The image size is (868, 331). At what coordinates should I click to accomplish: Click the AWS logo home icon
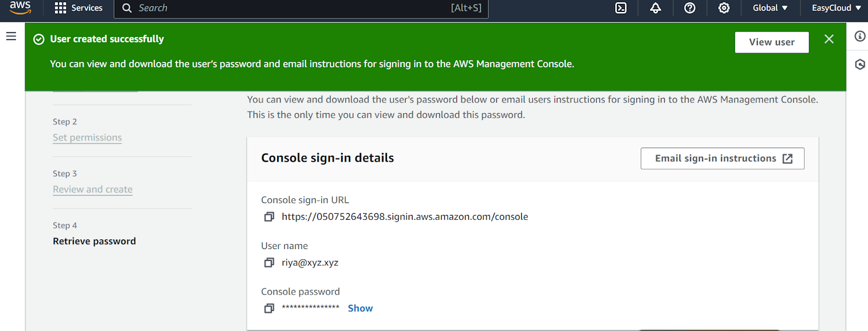(x=20, y=8)
